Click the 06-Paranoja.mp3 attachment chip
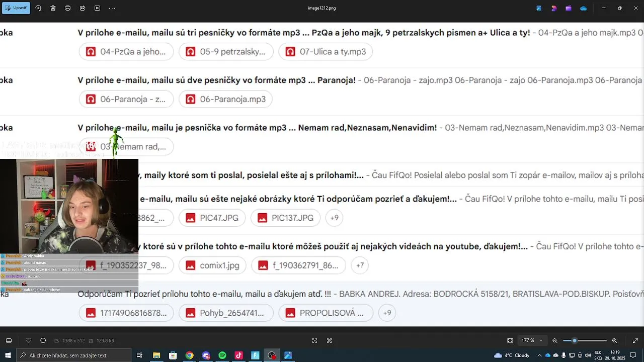 (x=225, y=99)
